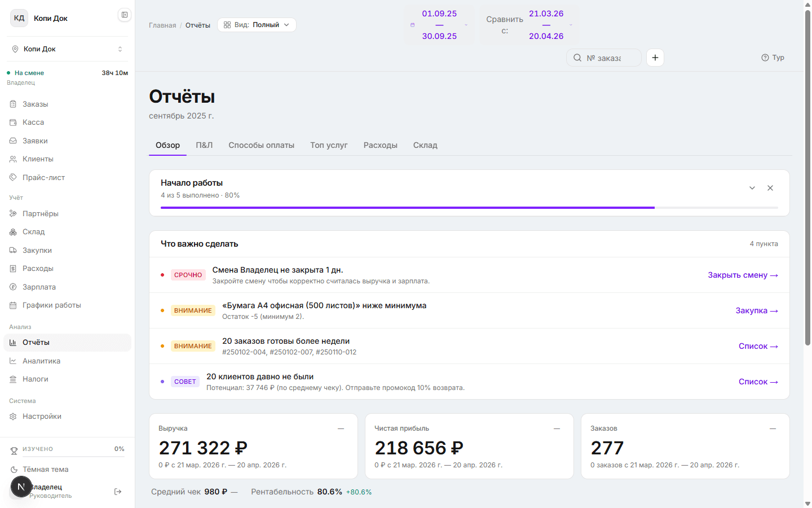Go to Склад in the sidebar menu

coord(68,232)
